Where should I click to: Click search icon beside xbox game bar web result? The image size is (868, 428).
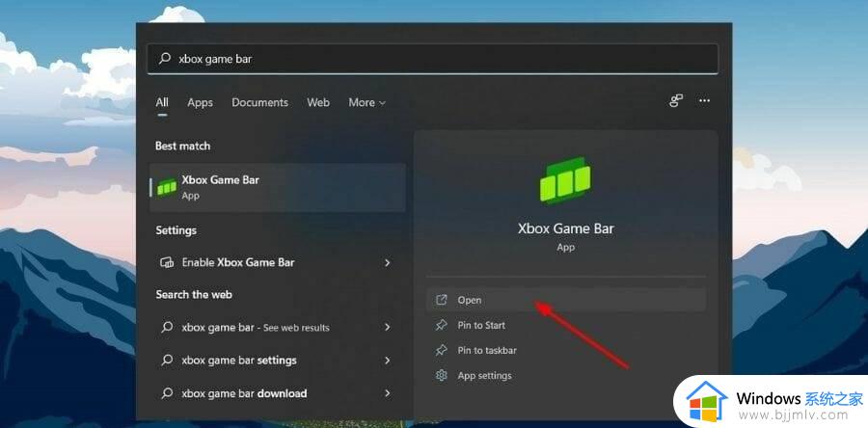click(x=167, y=328)
